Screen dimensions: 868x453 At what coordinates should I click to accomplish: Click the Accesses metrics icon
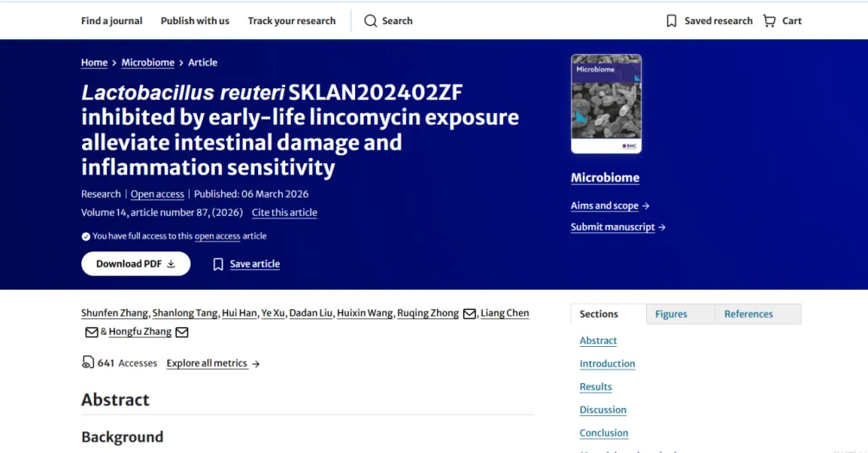tap(88, 362)
